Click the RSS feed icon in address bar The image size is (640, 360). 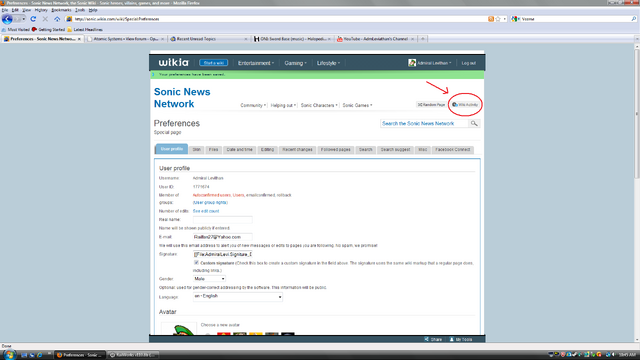coord(491,19)
